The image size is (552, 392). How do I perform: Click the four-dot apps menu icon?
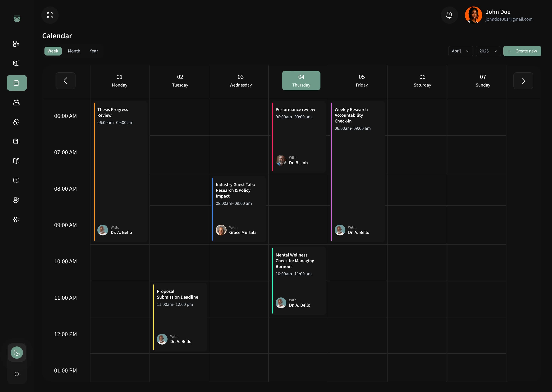point(50,15)
